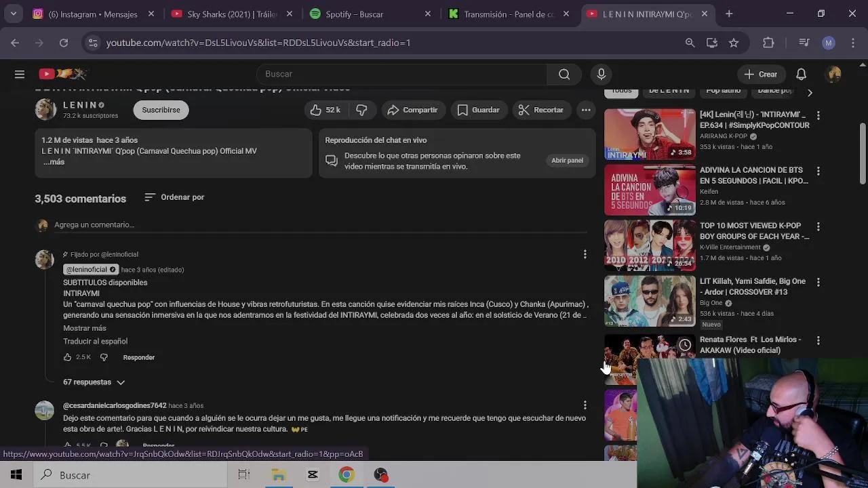Click the Recortar clip button
This screenshot has height=488, width=868.
541,110
